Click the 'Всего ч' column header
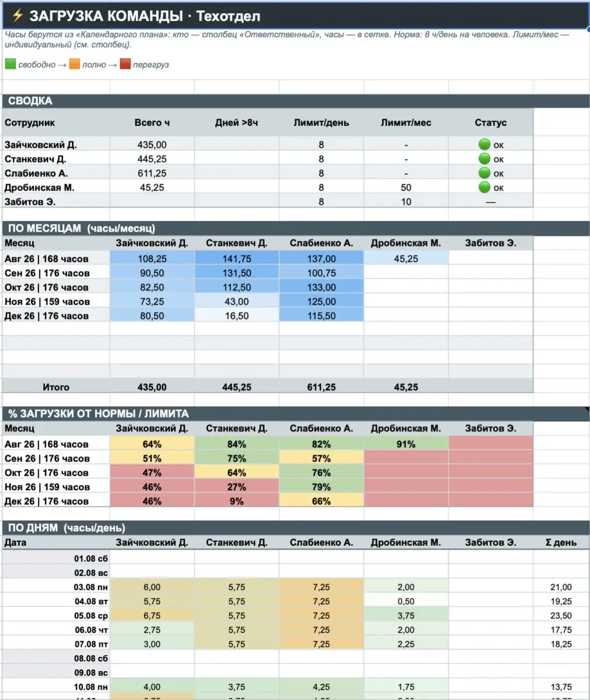This screenshot has height=700, width=590. (152, 122)
